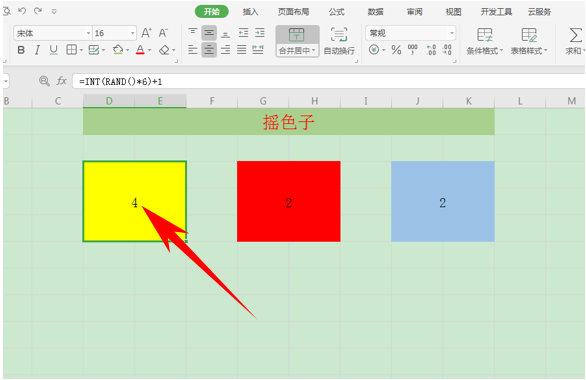Expand the number format dropdown
Image resolution: width=586 pixels, height=380 pixels.
tap(452, 33)
